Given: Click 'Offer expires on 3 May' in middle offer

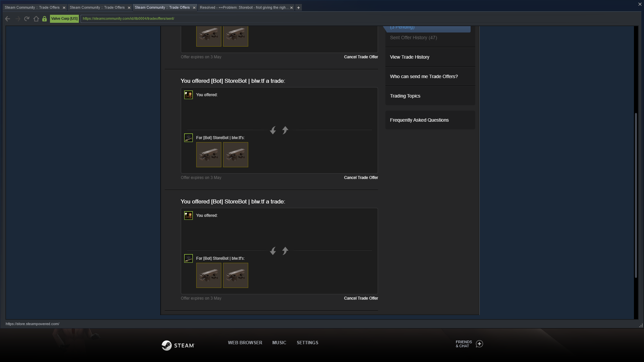Looking at the screenshot, I should [x=201, y=178].
